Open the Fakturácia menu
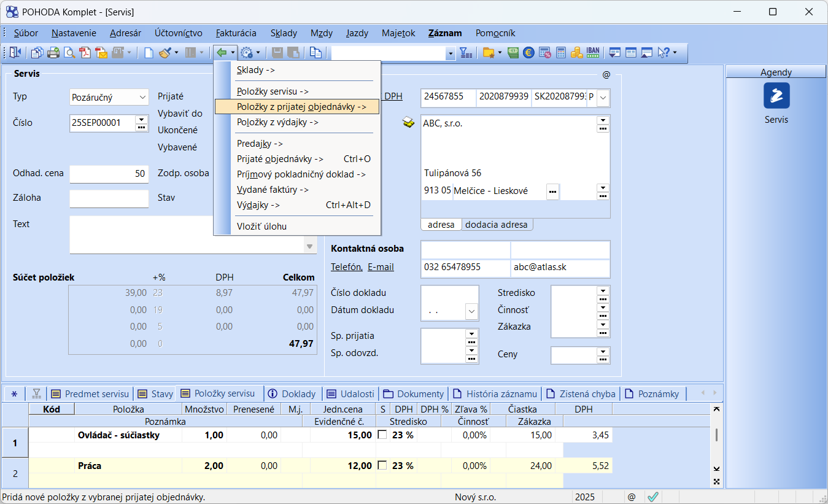This screenshot has width=828, height=504. click(236, 33)
